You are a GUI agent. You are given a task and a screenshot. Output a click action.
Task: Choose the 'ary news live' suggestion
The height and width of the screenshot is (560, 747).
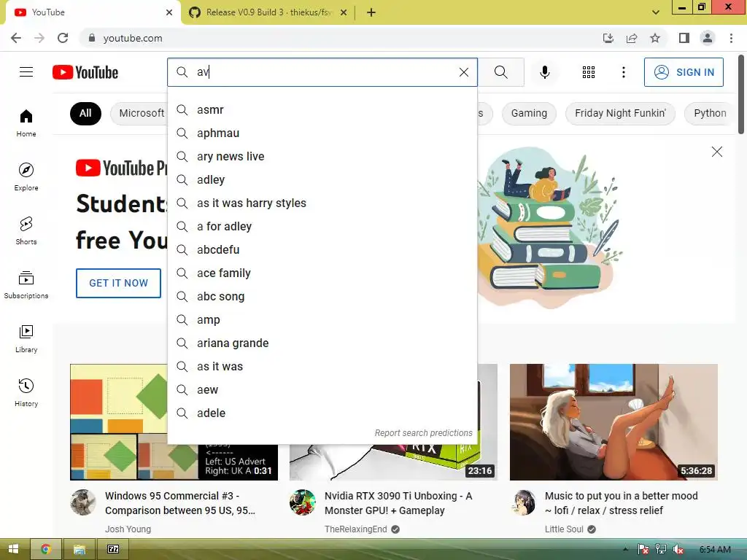click(322, 157)
